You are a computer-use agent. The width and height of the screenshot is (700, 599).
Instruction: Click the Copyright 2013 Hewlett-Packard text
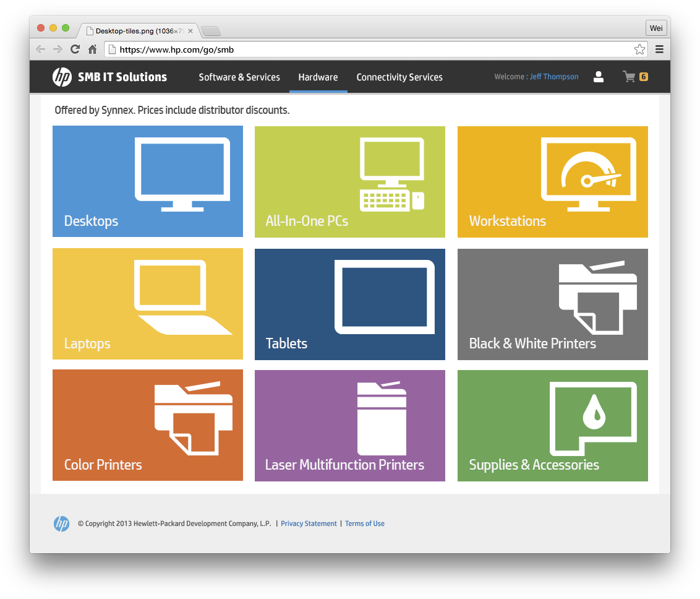(x=174, y=524)
